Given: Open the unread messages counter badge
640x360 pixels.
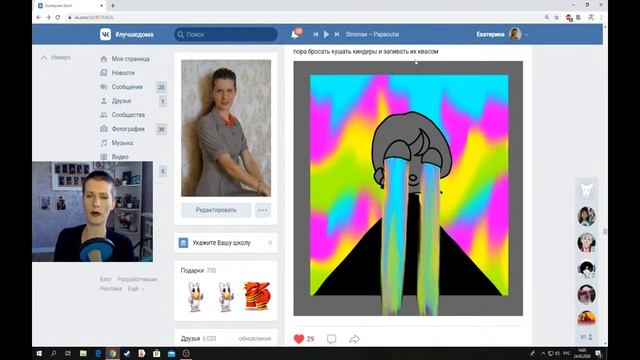Looking at the screenshot, I should [x=161, y=87].
